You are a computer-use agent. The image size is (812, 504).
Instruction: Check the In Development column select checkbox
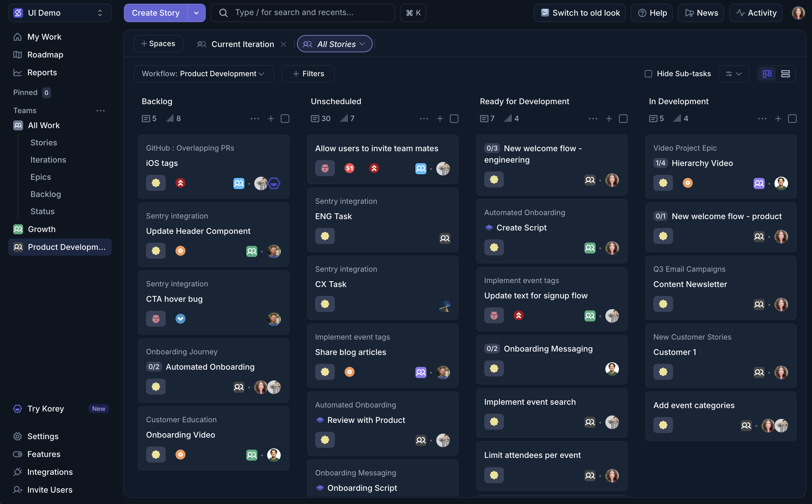[x=792, y=119]
